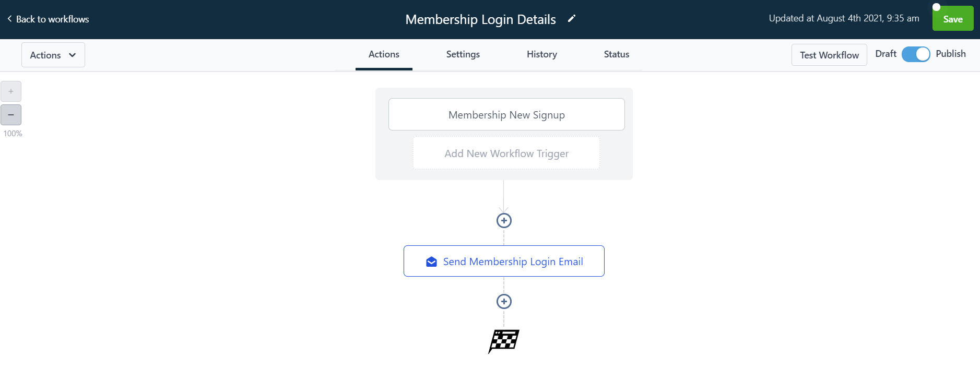Open the Actions dropdown menu
Image resolution: width=980 pixels, height=368 pixels.
pyautogui.click(x=53, y=54)
